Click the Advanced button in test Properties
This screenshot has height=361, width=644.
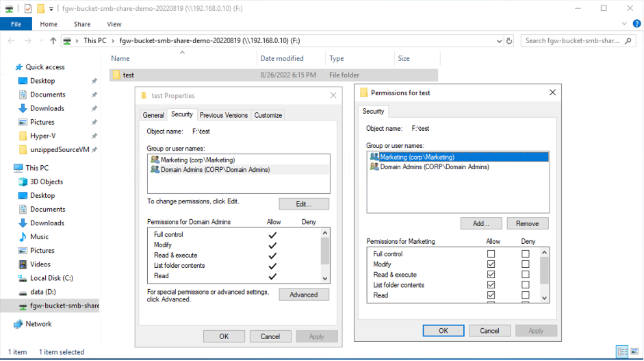pyautogui.click(x=303, y=295)
